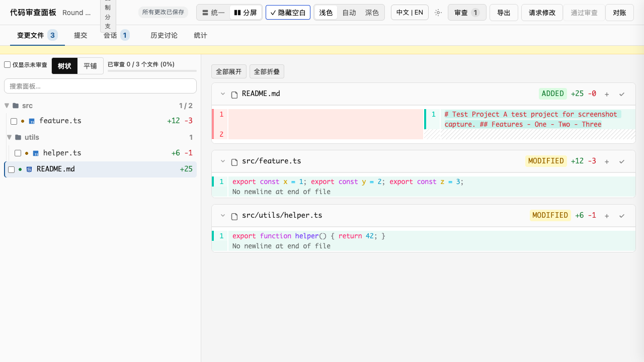The height and width of the screenshot is (362, 644).
Task: Click the vertical 制分支 branch button
Action: (108, 16)
